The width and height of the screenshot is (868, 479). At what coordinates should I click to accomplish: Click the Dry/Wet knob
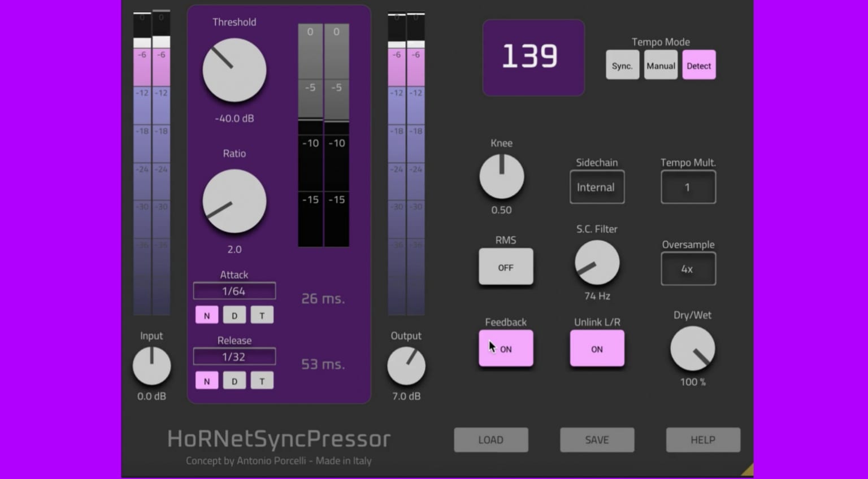(x=692, y=349)
